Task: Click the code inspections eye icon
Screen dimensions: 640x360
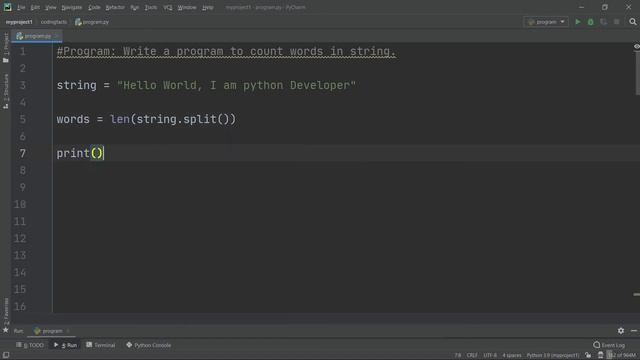Action: point(636,47)
